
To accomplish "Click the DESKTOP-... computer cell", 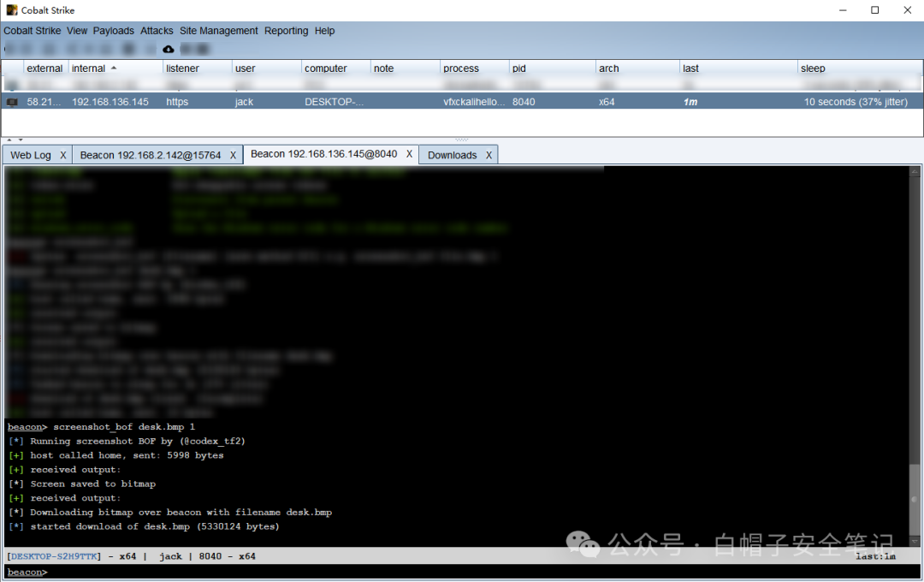I will tap(335, 102).
